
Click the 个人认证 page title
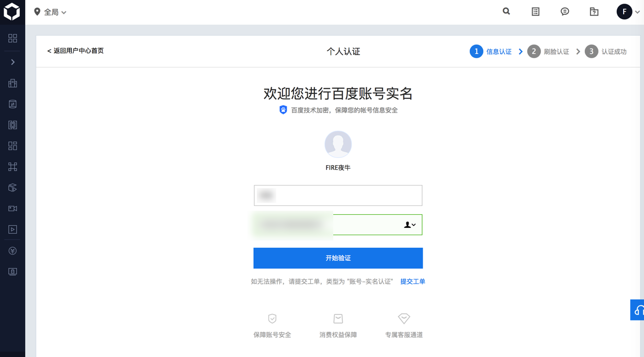click(343, 51)
